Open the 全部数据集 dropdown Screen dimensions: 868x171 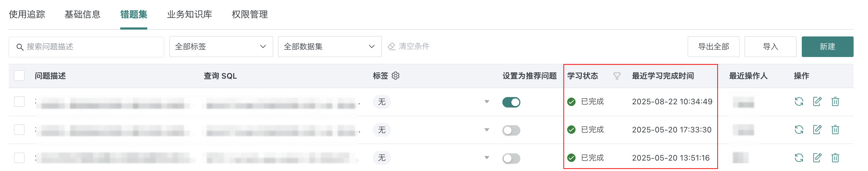(330, 47)
